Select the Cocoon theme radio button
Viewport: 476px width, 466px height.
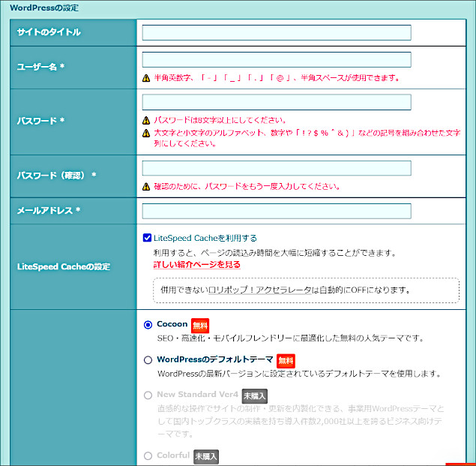click(148, 325)
